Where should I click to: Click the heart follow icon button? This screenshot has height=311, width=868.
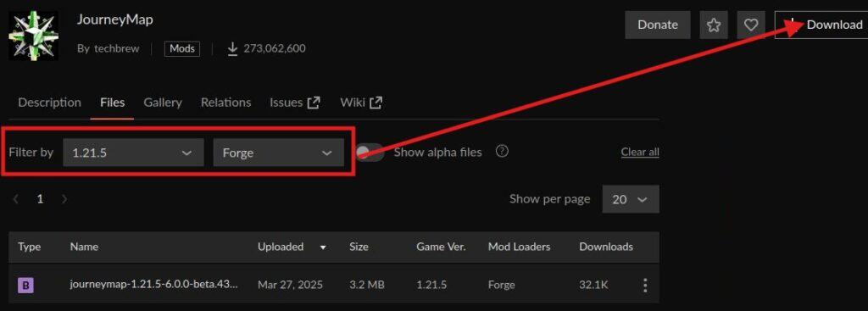[751, 25]
